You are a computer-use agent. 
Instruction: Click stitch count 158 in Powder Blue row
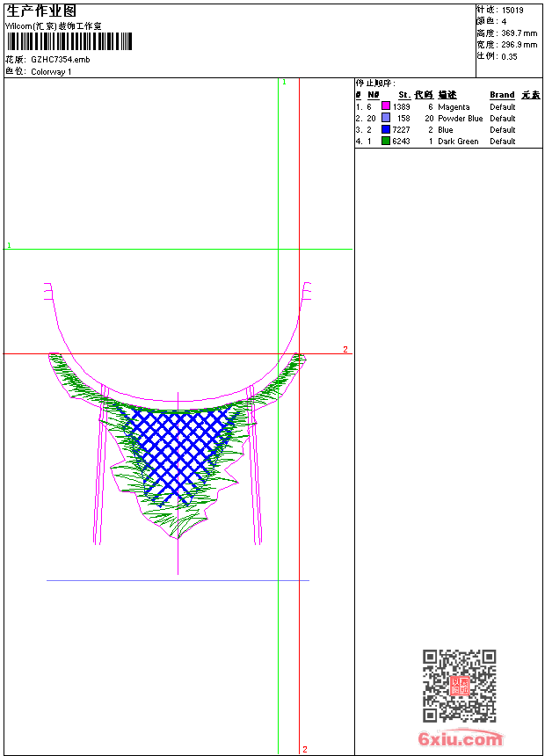click(403, 118)
